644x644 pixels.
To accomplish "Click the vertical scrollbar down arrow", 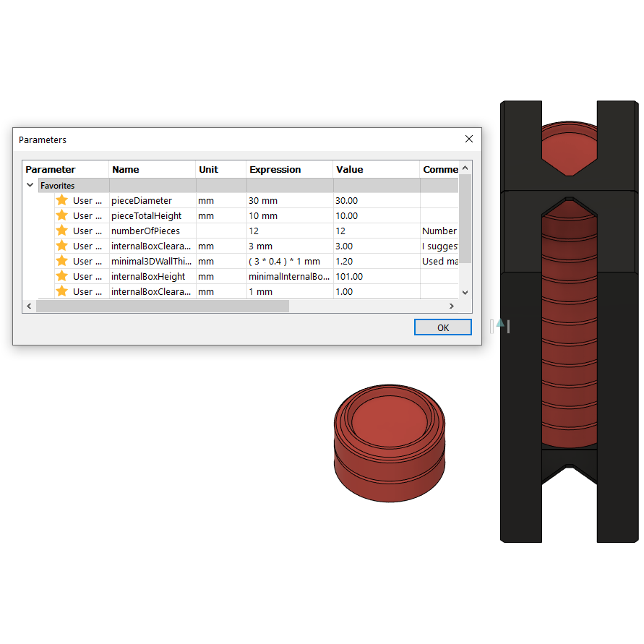I will pos(465,292).
